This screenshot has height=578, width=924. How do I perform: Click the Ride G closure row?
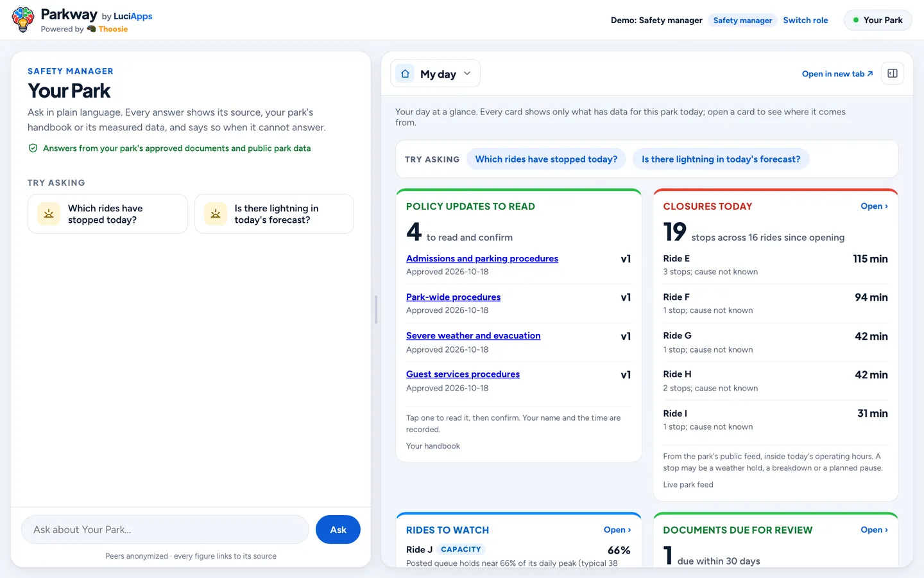point(775,342)
